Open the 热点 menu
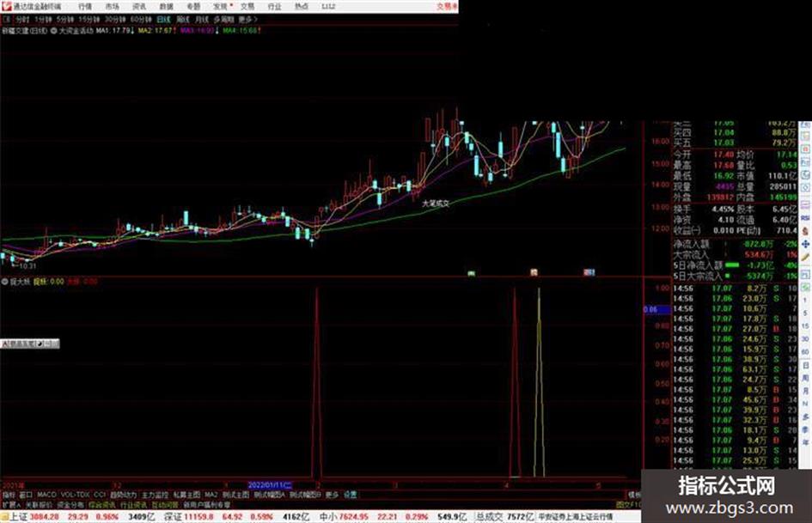Screen dimensions: 812x523 click(302, 7)
